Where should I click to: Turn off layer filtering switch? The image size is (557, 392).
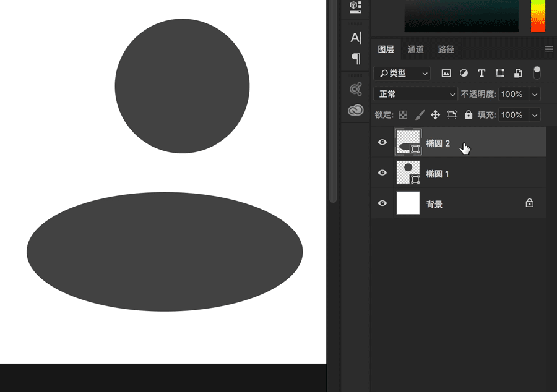pyautogui.click(x=537, y=72)
